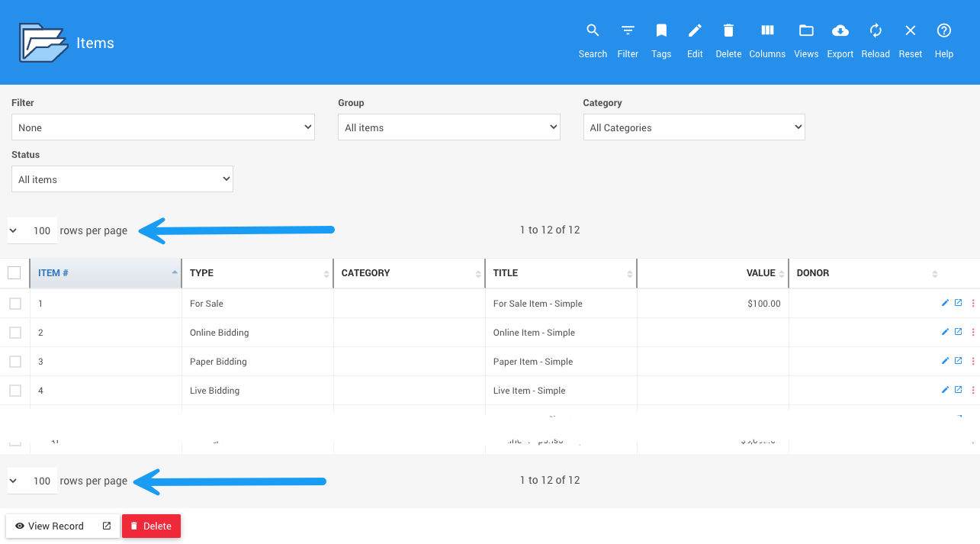Open the three-dot menu for item 3
This screenshot has width=980, height=544.
point(973,362)
